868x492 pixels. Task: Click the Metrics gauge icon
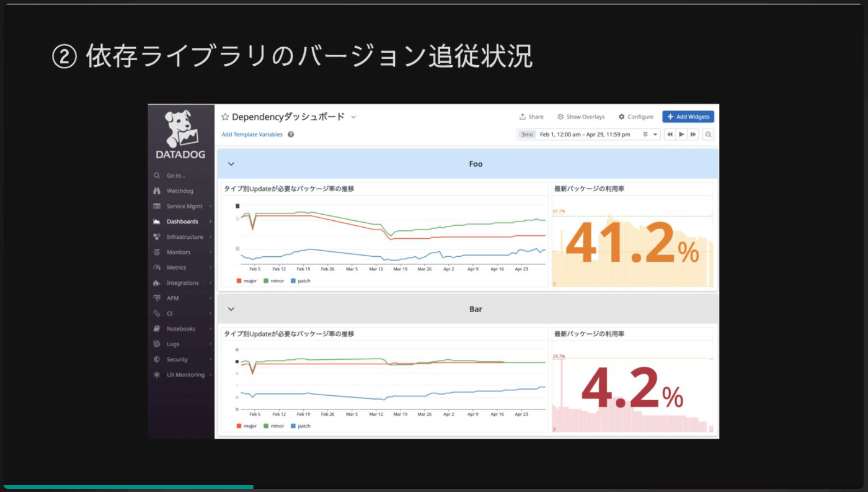[157, 267]
